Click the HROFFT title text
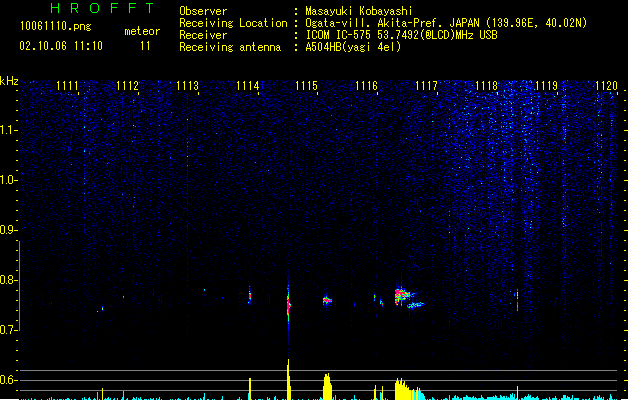Viewport: 629px width, 400px height. [x=102, y=8]
